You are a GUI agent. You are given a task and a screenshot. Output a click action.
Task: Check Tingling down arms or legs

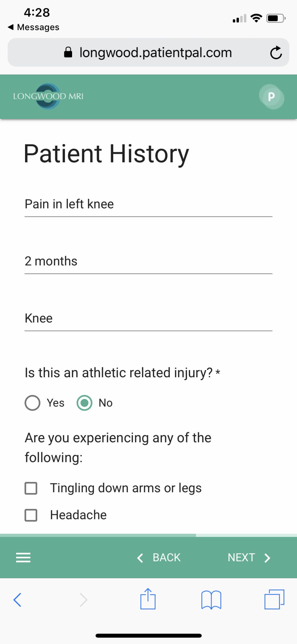coord(31,488)
